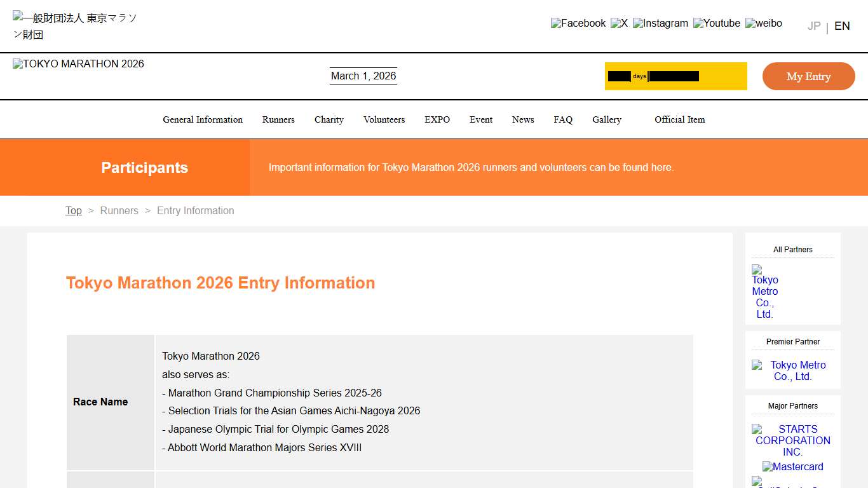Open the General Information menu

pos(202,119)
